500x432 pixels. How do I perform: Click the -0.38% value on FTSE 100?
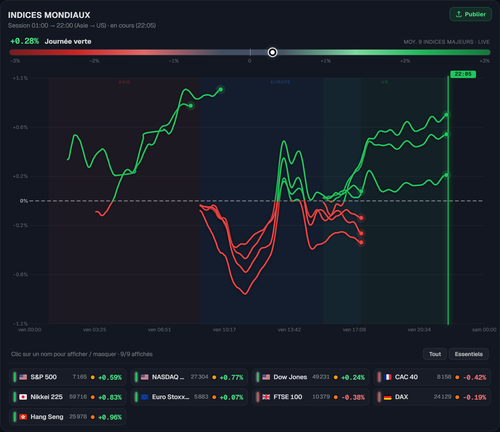353,397
